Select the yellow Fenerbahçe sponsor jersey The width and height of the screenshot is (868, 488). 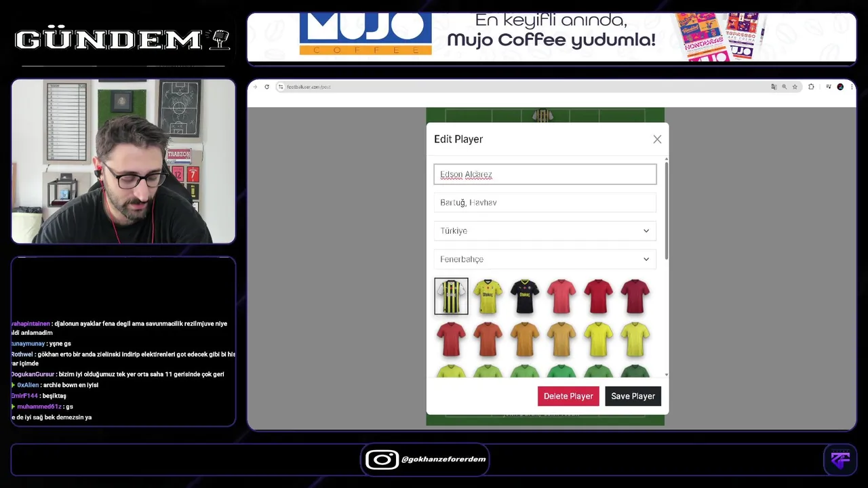pos(488,296)
